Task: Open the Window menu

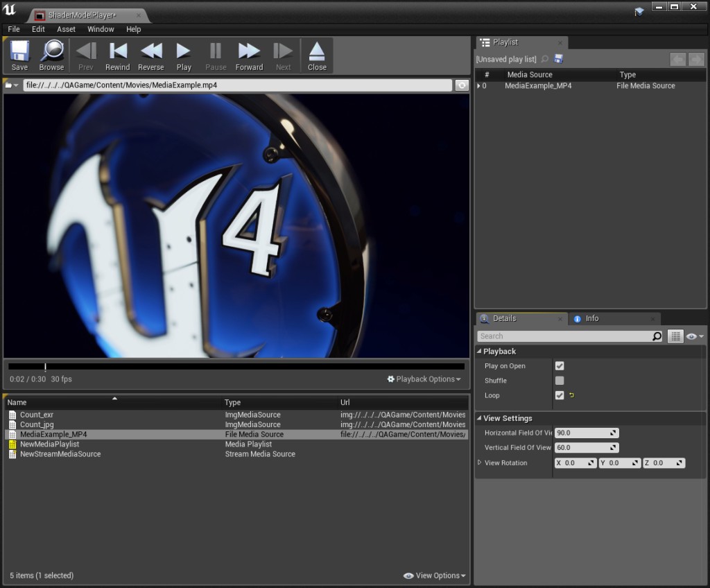Action: pyautogui.click(x=101, y=29)
